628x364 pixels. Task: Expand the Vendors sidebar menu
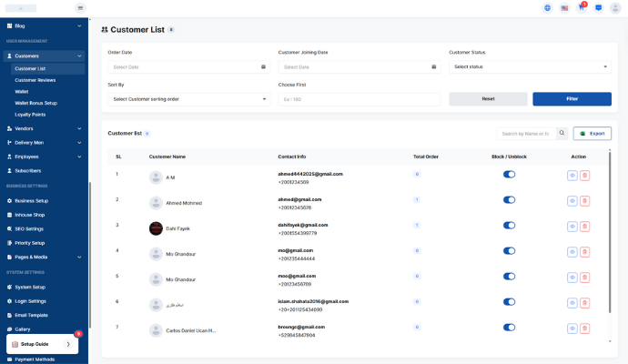click(44, 128)
